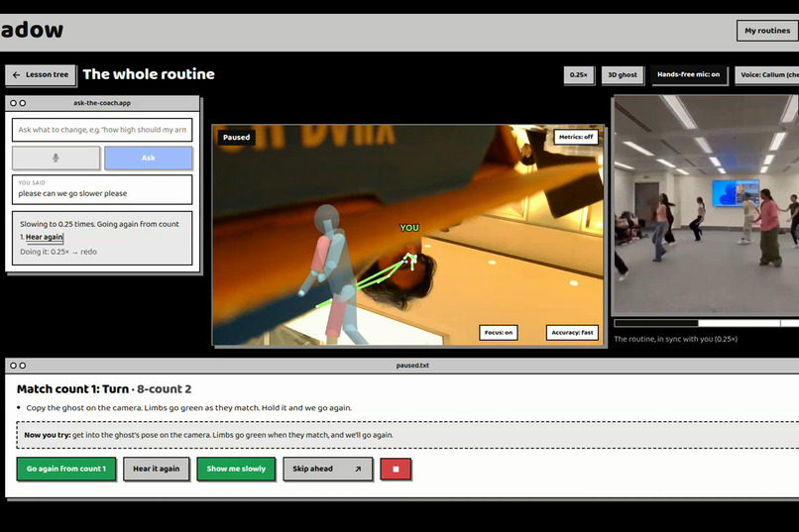The image size is (799, 532).
Task: Open the Voice: Callum selector
Action: (x=767, y=75)
